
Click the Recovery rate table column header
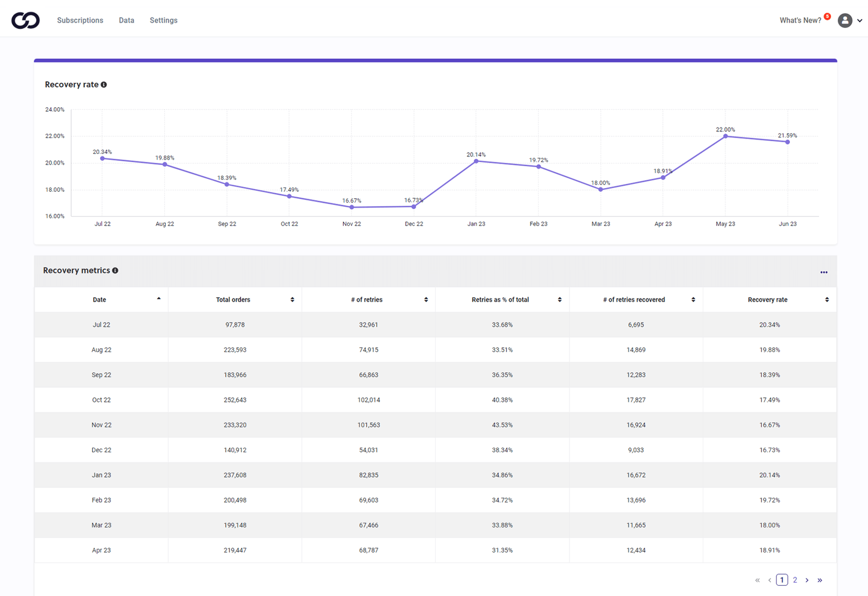(770, 300)
